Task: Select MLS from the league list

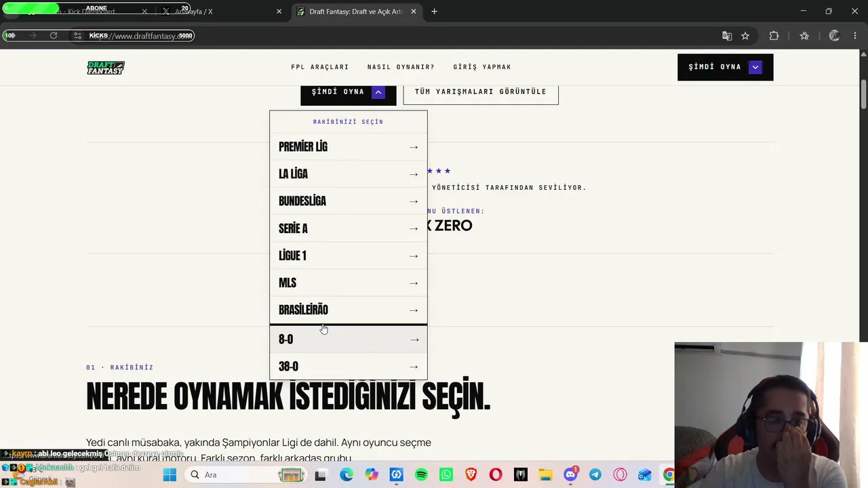Action: click(x=349, y=283)
